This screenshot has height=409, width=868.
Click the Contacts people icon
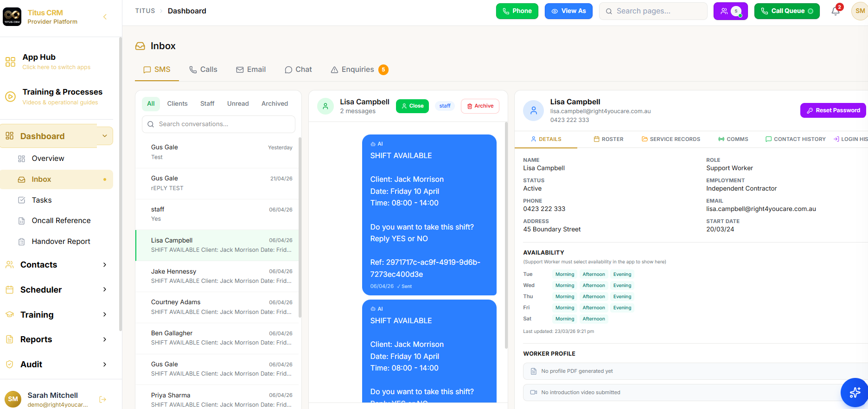tap(9, 265)
